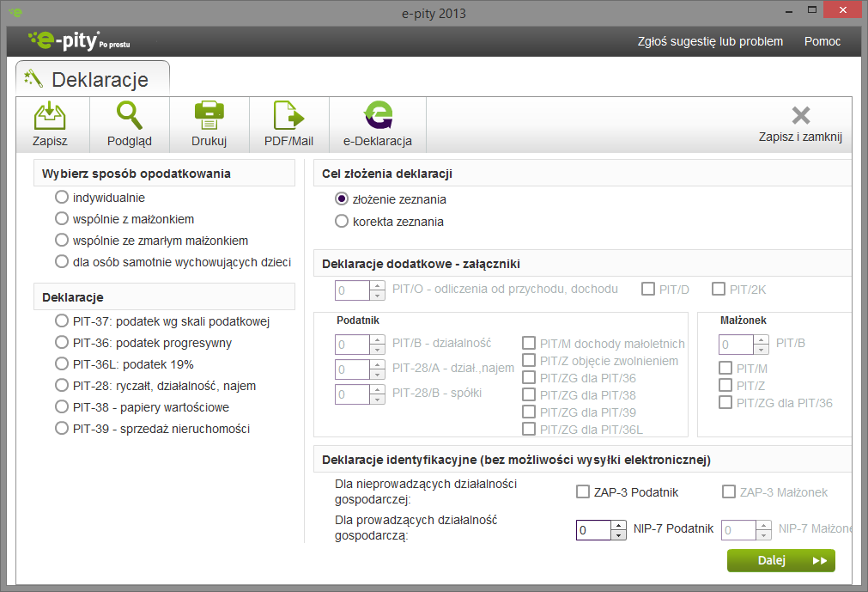Click NIP-7 Podatnik number field

point(593,530)
